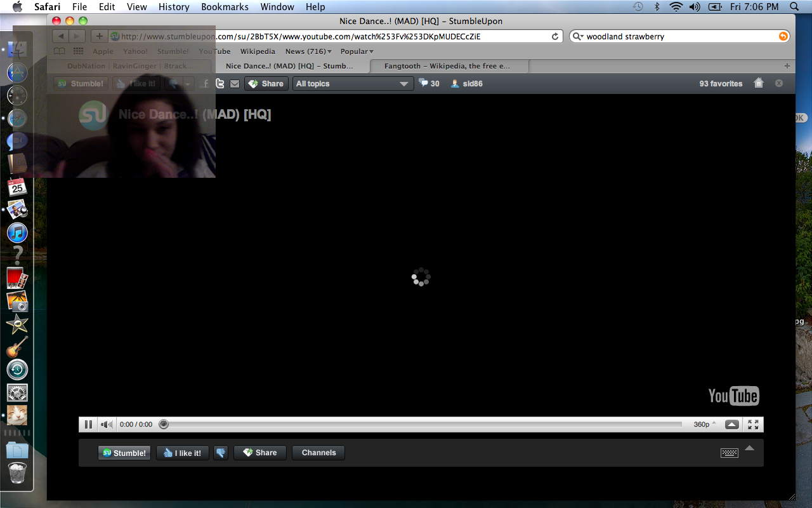Viewport: 812px width, 508px height.
Task: Open the All topics dropdown
Action: click(x=352, y=84)
